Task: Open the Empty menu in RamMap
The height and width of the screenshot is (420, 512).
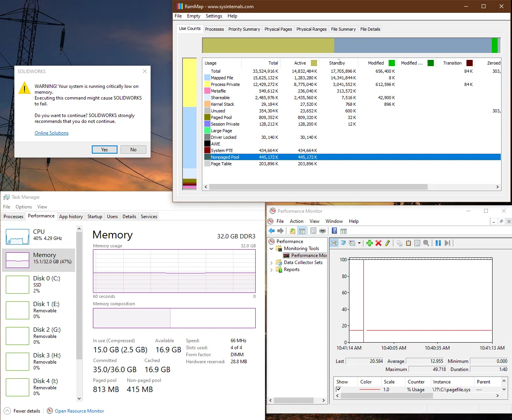Action: point(193,16)
